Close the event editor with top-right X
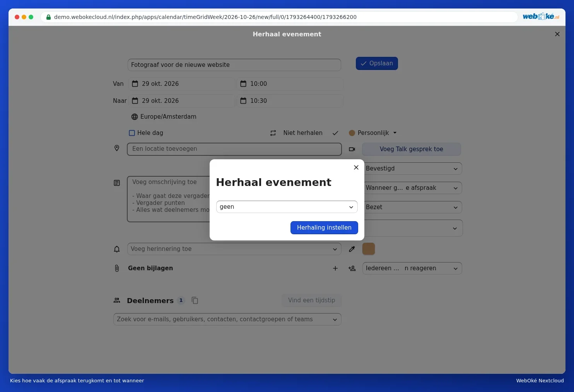Viewport: 574px width, 392px height. pos(557,34)
